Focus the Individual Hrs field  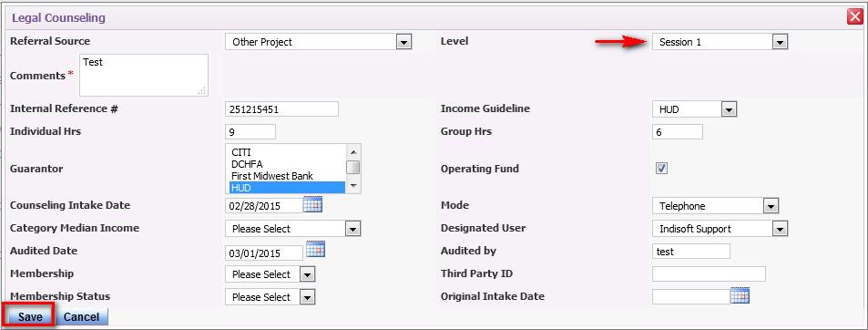(x=250, y=132)
